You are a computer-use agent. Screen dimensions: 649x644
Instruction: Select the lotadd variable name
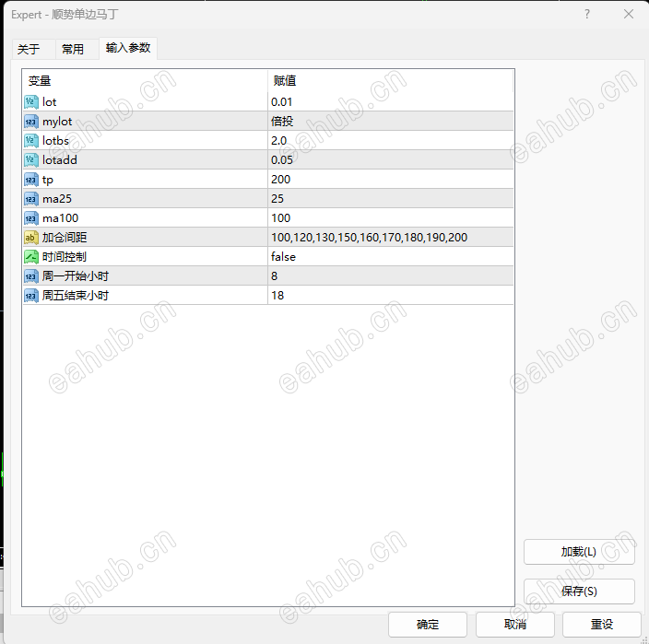pyautogui.click(x=60, y=160)
